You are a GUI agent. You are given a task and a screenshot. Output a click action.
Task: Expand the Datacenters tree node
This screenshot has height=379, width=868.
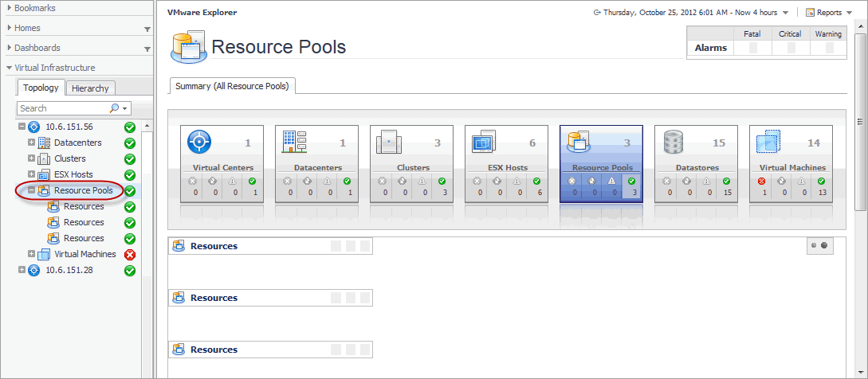point(32,143)
